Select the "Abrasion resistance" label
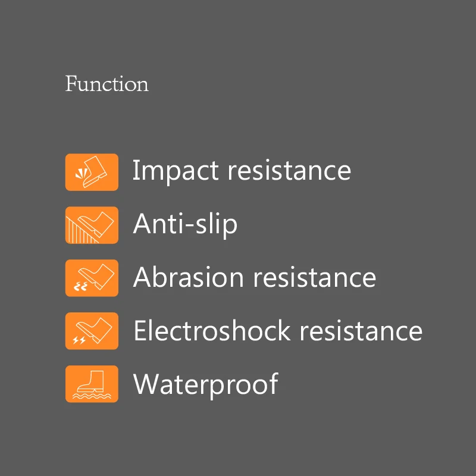Screen dimensions: 476x476 tap(255, 277)
